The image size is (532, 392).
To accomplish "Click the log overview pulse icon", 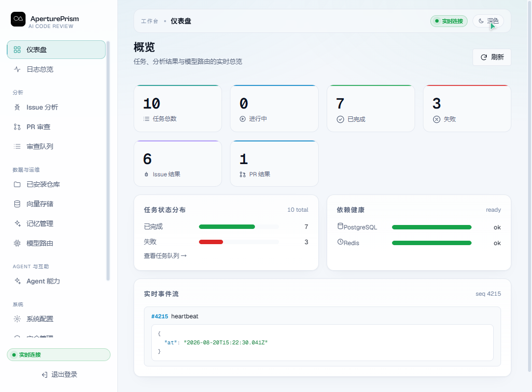I will (x=17, y=69).
